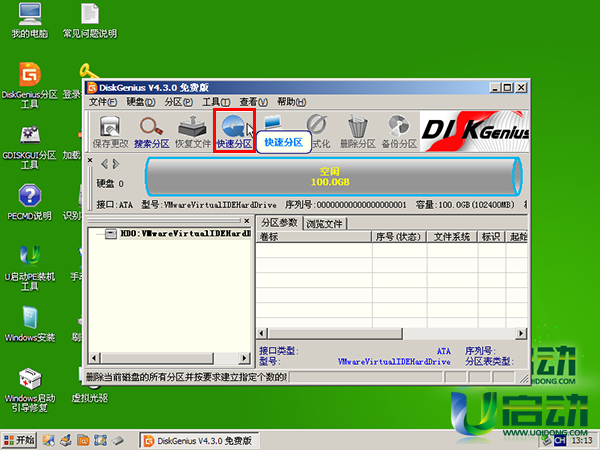Image resolution: width=600 pixels, height=450 pixels.
Task: Open the 分区(P) menu
Action: pos(178,102)
